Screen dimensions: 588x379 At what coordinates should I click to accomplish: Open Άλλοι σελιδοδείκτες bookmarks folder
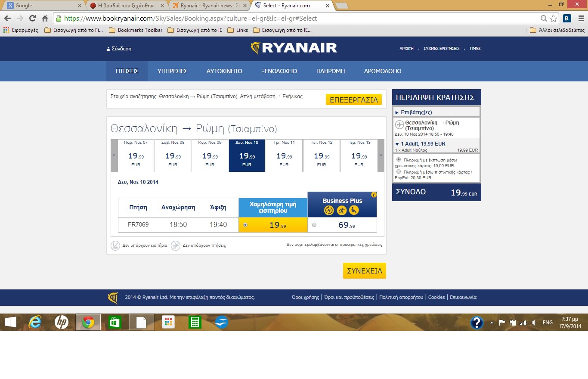click(557, 30)
